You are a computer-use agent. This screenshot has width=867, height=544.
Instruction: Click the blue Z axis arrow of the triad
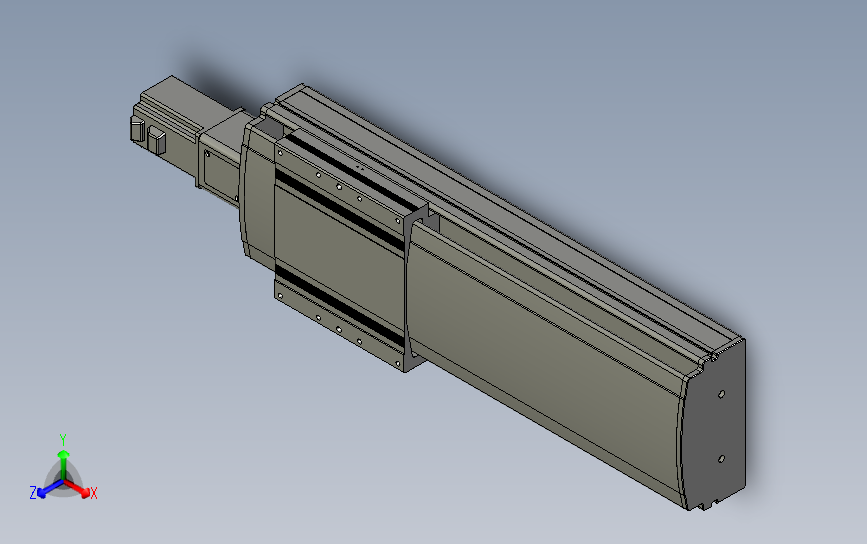[x=49, y=489]
